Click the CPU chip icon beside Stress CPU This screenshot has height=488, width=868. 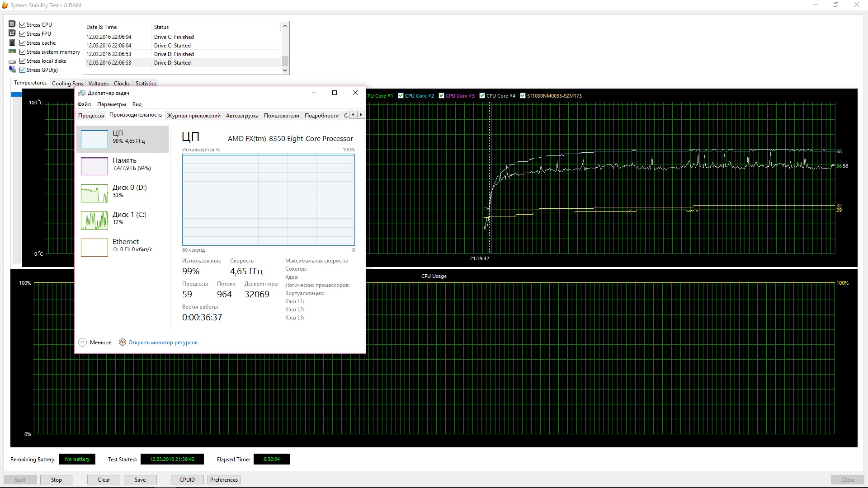click(12, 24)
